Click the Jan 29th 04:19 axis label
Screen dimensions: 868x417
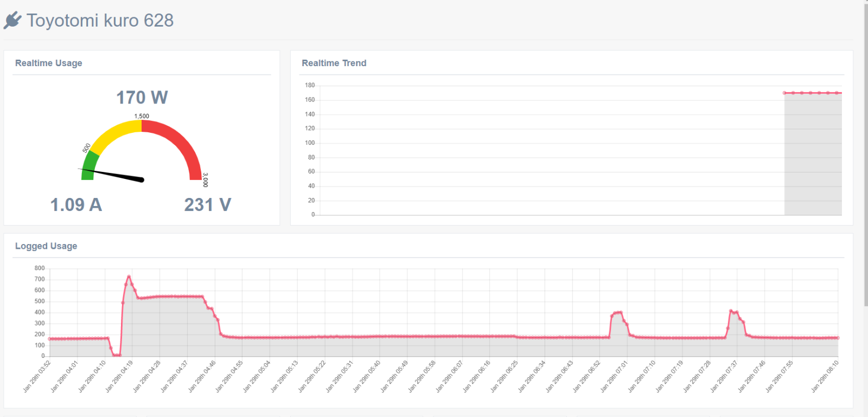(x=119, y=376)
